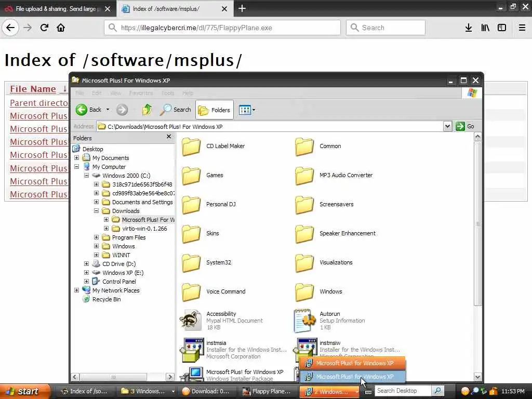Open the System32 folder

pyautogui.click(x=207, y=263)
